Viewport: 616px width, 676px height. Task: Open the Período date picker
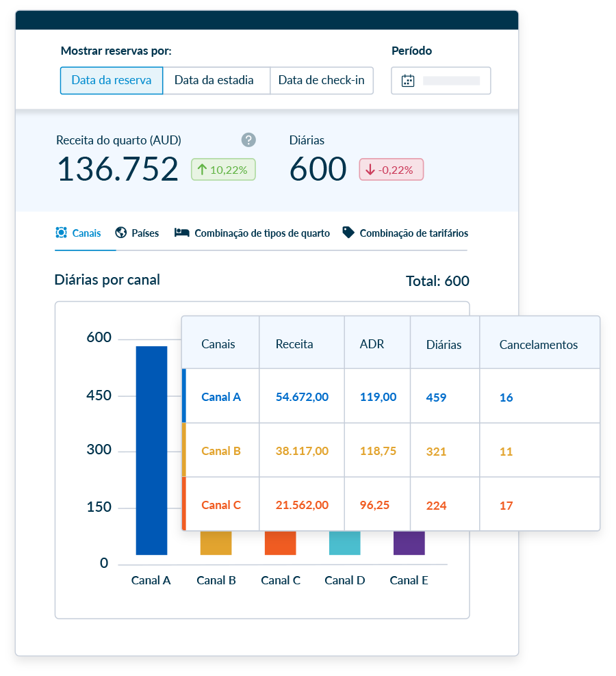[441, 80]
